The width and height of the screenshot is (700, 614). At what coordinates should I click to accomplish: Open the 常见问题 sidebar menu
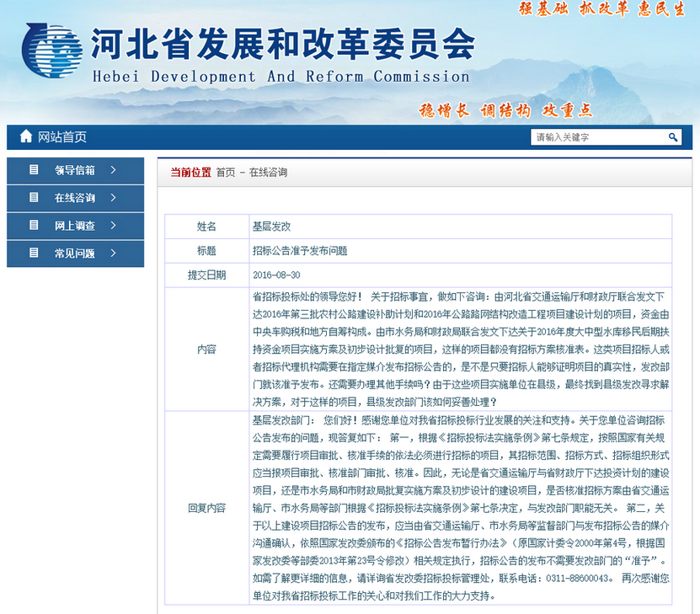point(75,254)
